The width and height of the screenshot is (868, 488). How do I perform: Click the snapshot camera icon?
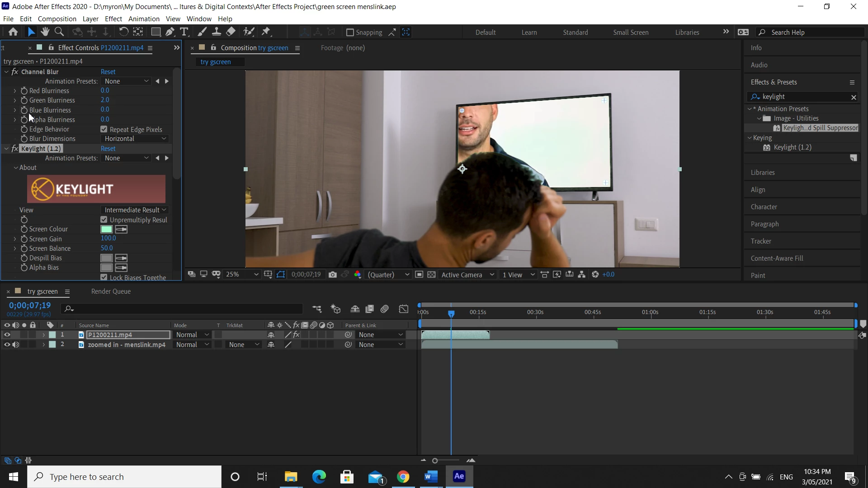[333, 275]
